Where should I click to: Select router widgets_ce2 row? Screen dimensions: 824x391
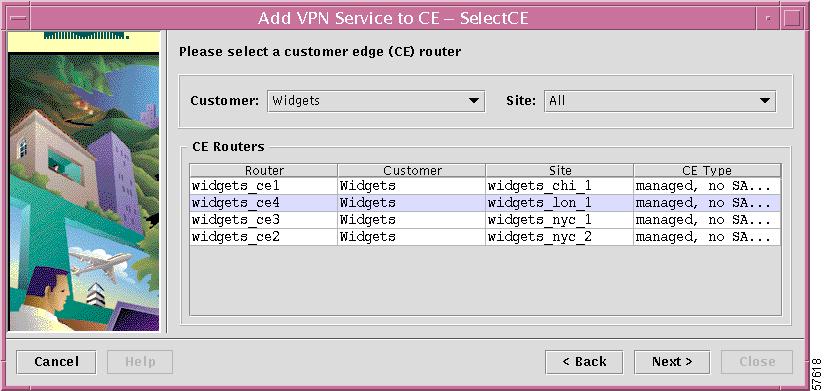(x=485, y=237)
